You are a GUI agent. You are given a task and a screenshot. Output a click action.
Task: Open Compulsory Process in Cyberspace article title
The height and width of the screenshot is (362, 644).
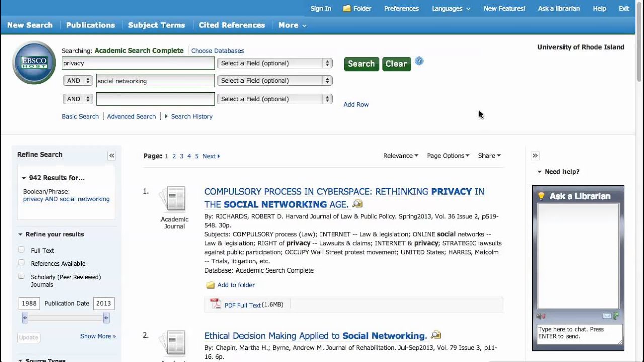click(344, 198)
